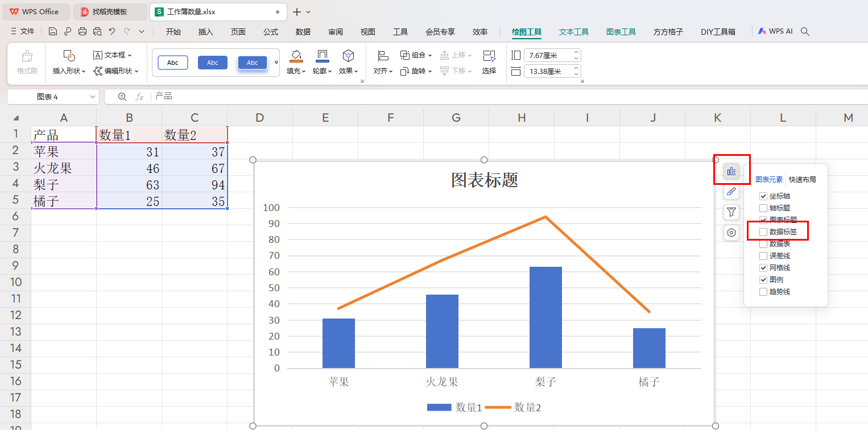Open the Name Box dropdown showing 图表 4
This screenshot has height=430, width=868.
[93, 97]
